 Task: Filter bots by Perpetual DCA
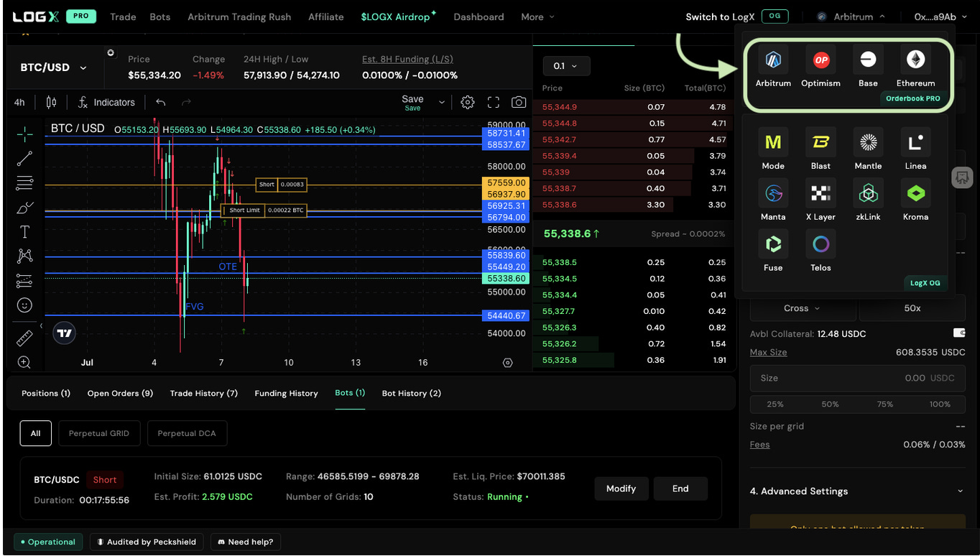point(187,433)
